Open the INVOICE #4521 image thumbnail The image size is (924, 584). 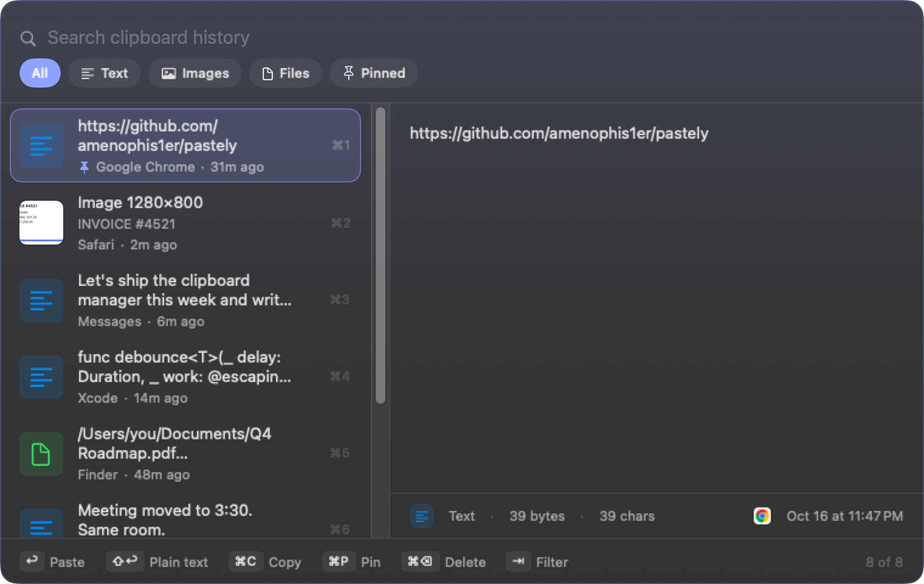(x=41, y=223)
